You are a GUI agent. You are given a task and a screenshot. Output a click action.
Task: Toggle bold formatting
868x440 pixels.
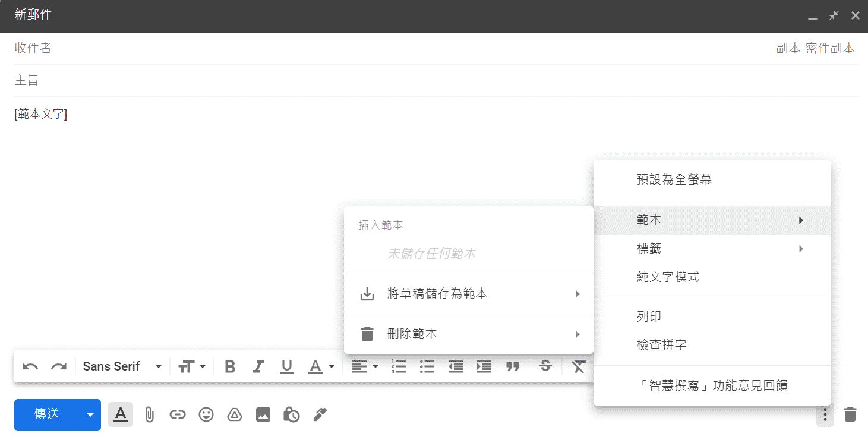tap(230, 366)
